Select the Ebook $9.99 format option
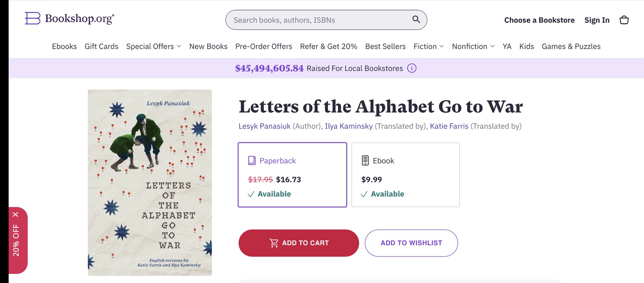 405,175
